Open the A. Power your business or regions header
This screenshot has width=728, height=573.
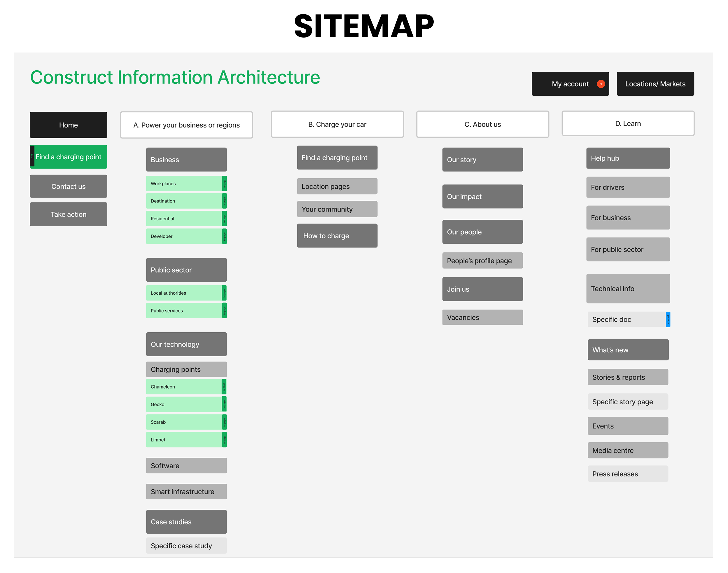[x=186, y=125]
